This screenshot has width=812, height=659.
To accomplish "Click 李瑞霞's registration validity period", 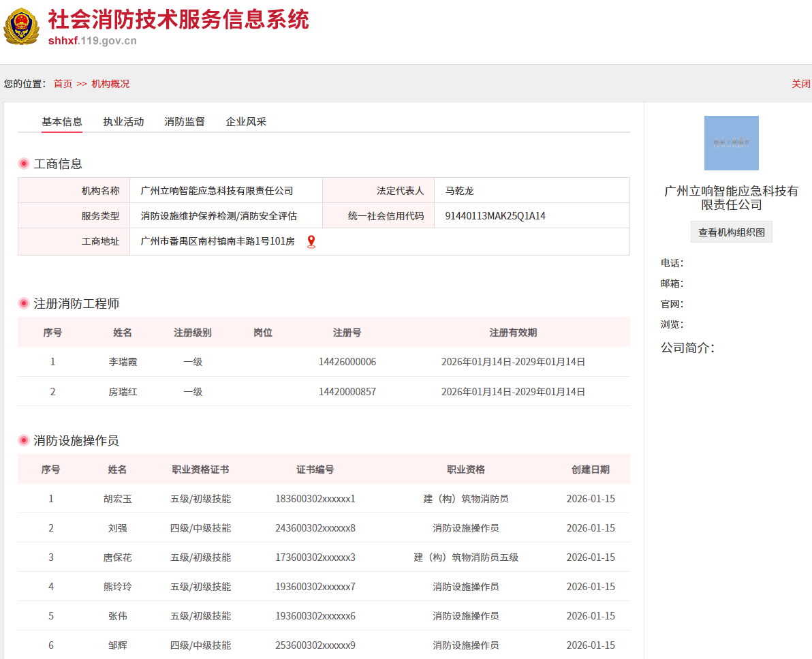I will point(513,362).
